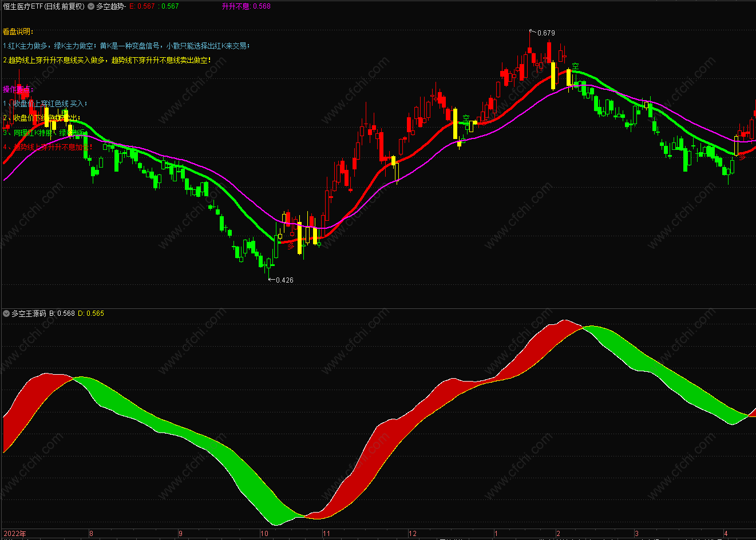This screenshot has width=756, height=540.
Task: Click the line 4、趋势线上穿升升不息加仓
Action: [x=48, y=147]
